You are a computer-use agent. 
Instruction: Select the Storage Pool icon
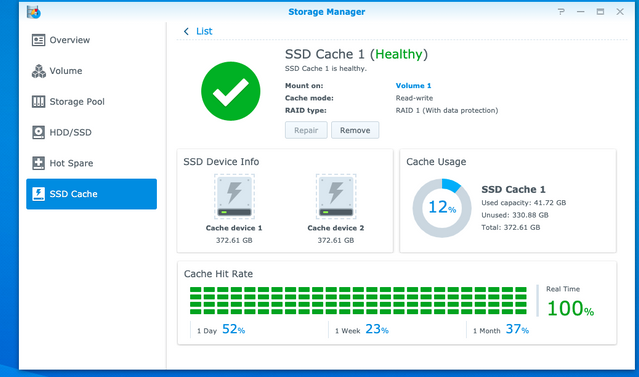pyautogui.click(x=38, y=101)
